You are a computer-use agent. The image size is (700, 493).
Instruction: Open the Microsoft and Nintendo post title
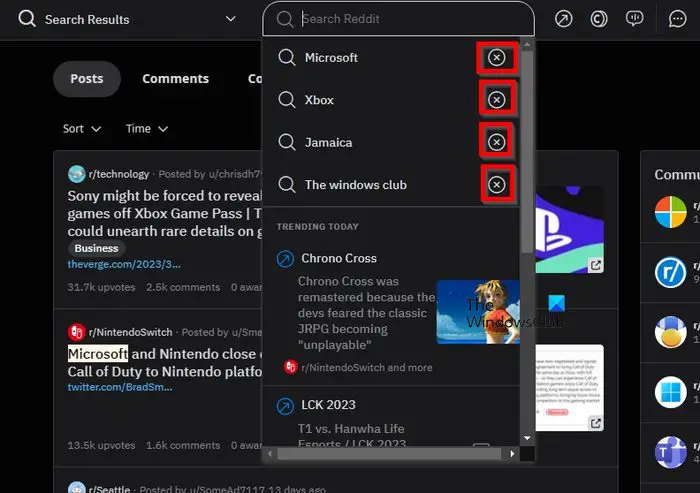165,363
